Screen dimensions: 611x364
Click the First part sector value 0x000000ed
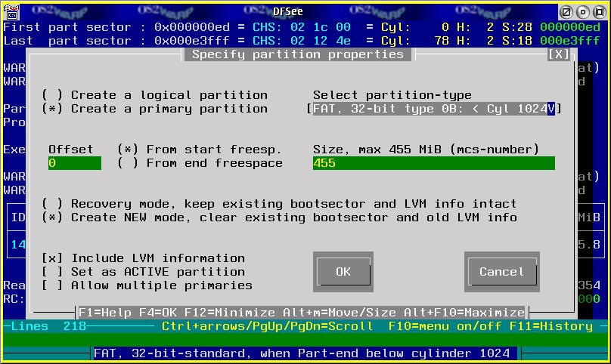[192, 27]
